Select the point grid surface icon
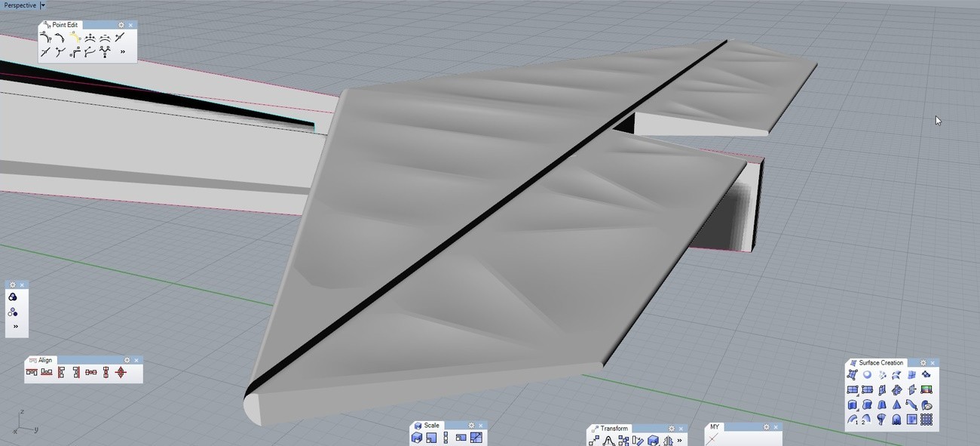Screen dimensions: 980x446 point(926,420)
